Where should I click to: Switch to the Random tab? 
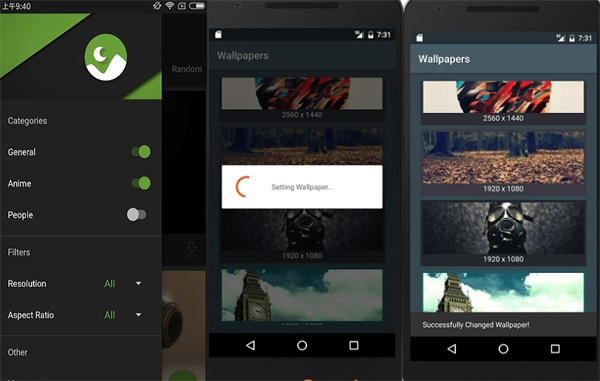(x=187, y=69)
